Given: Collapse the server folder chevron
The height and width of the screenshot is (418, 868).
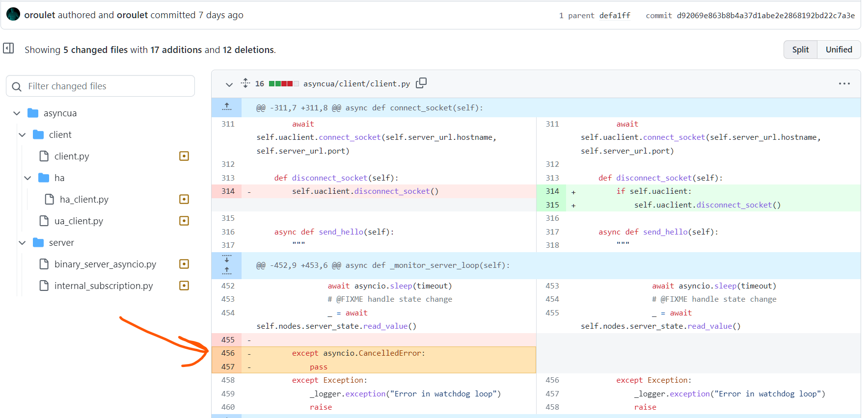Looking at the screenshot, I should coord(22,242).
